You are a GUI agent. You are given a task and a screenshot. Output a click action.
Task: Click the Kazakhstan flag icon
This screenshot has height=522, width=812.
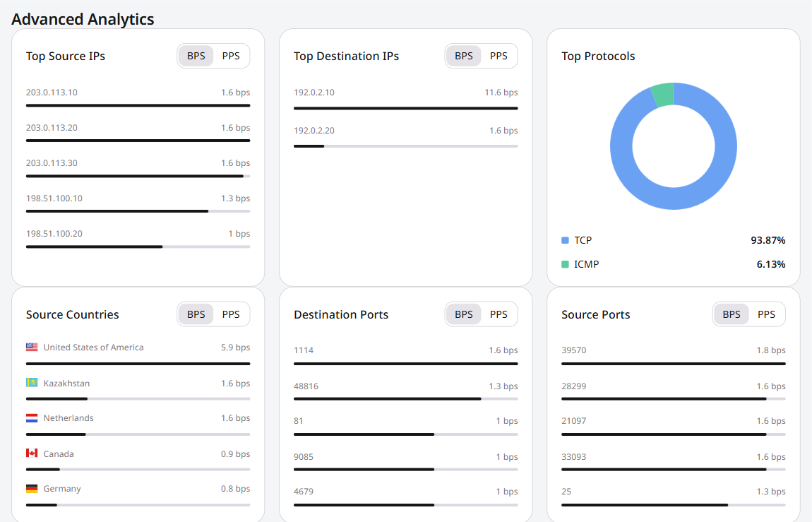click(x=32, y=383)
